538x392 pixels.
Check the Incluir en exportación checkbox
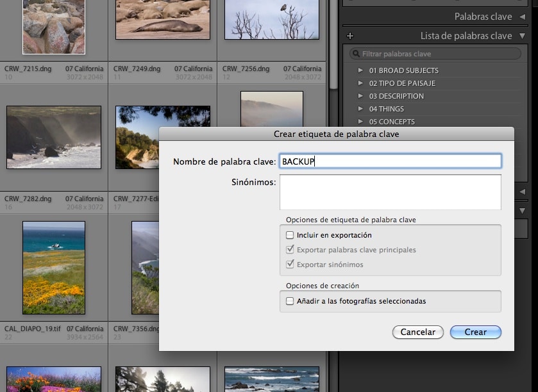point(290,235)
